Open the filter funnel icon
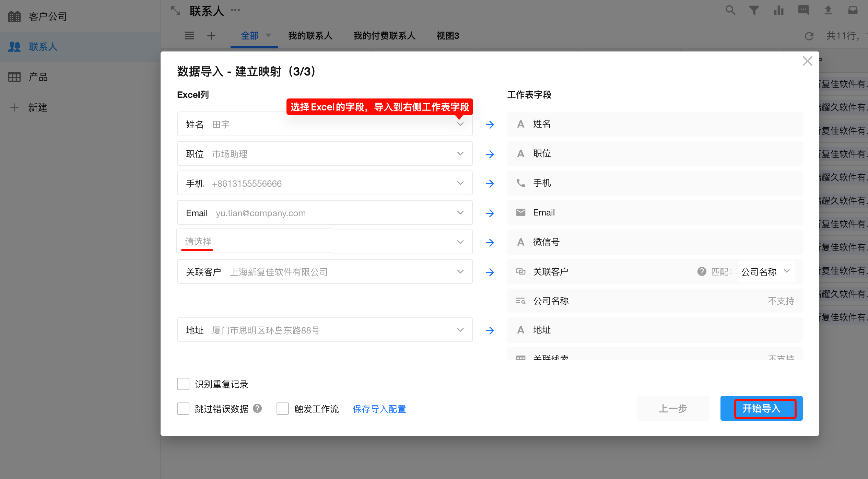Screen dimensions: 868x479 point(754,10)
